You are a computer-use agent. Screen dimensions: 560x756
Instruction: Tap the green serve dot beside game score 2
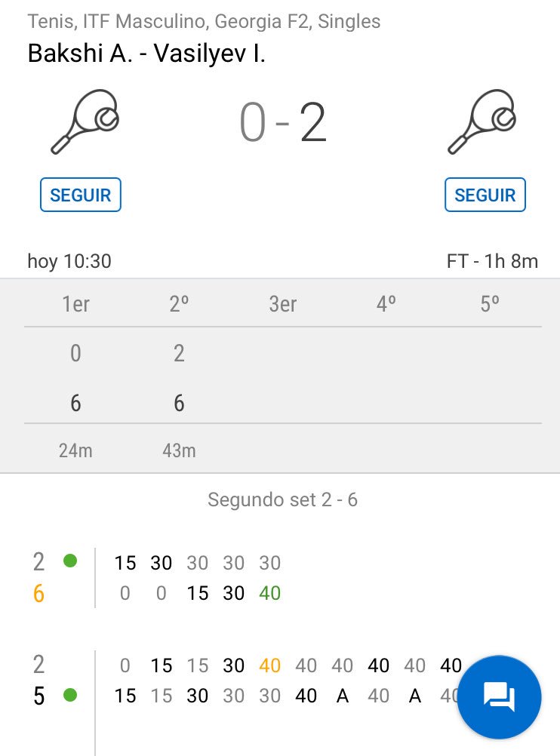pyautogui.click(x=70, y=561)
